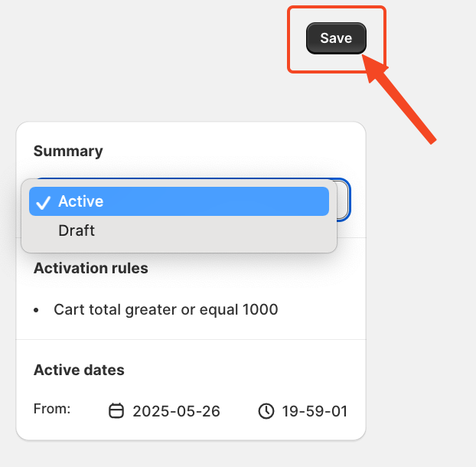Click the Cart total greater or equal 1000 rule
Image resolution: width=476 pixels, height=467 pixels.
coord(166,310)
